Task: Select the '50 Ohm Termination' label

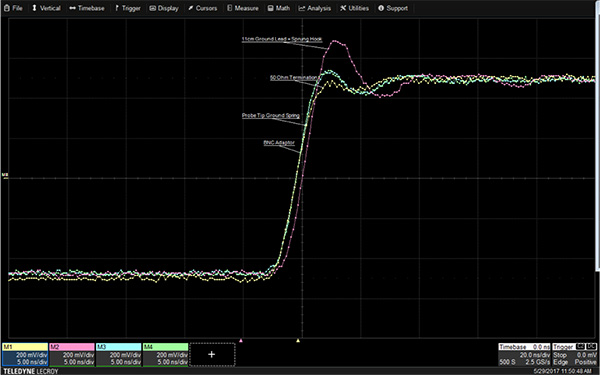Action: tap(293, 78)
